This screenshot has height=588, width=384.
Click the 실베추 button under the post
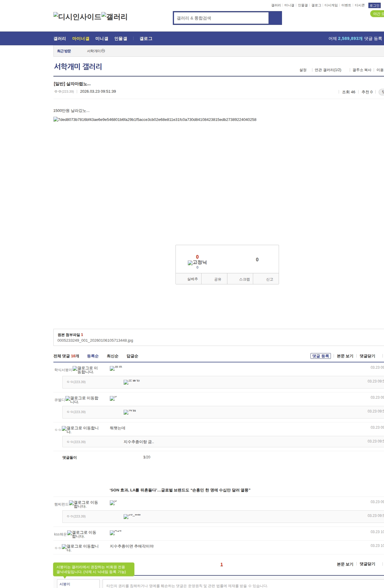[x=192, y=279]
